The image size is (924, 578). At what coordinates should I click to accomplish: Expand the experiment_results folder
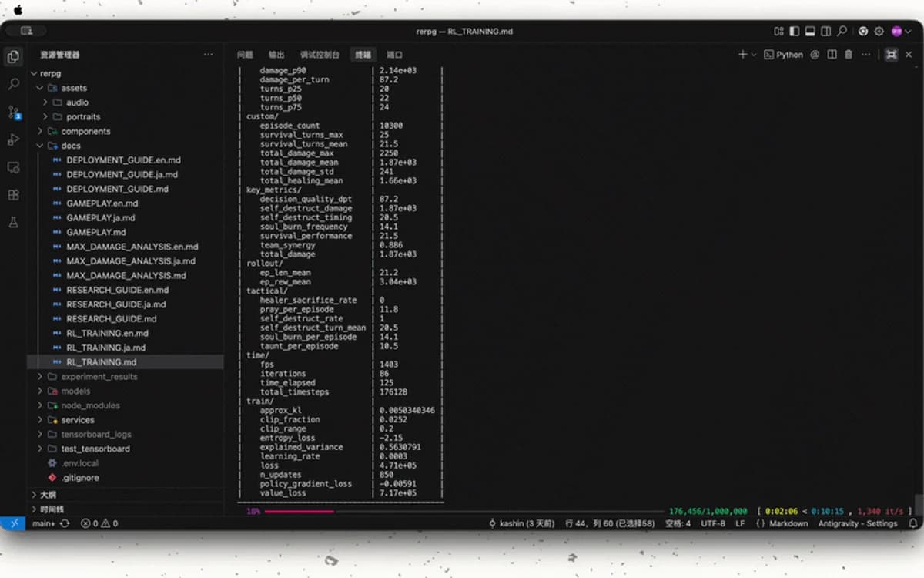click(x=99, y=377)
